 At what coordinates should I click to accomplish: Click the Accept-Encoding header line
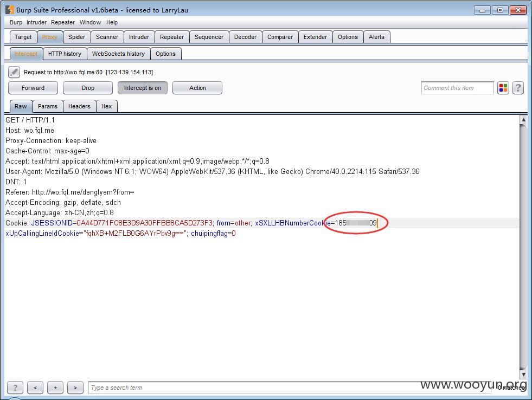click(x=63, y=202)
